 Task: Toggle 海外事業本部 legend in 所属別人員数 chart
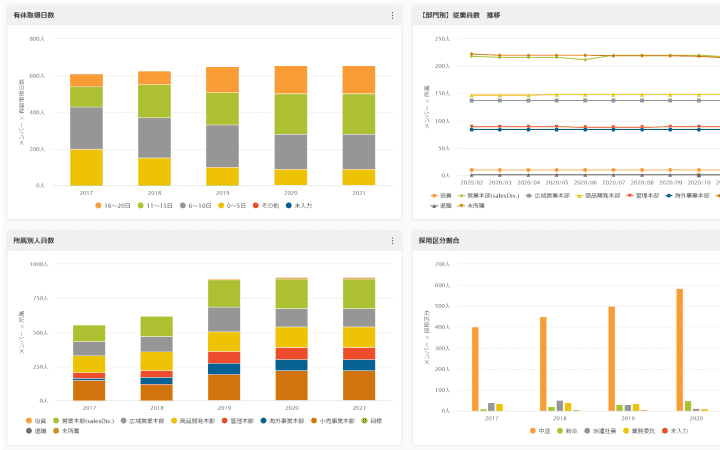click(282, 421)
